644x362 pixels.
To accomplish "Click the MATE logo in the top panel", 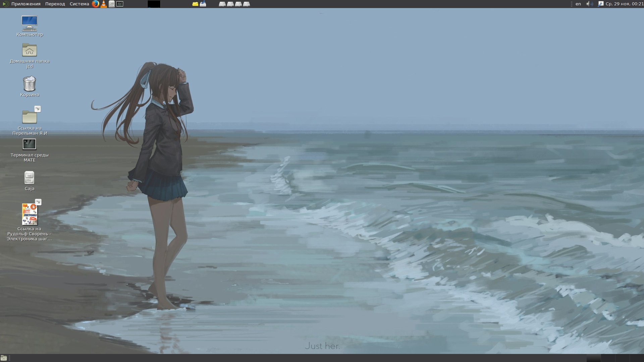I will pyautogui.click(x=5, y=4).
